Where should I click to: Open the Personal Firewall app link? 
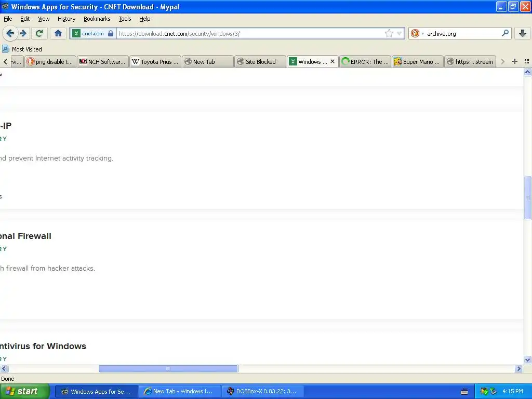tap(25, 236)
